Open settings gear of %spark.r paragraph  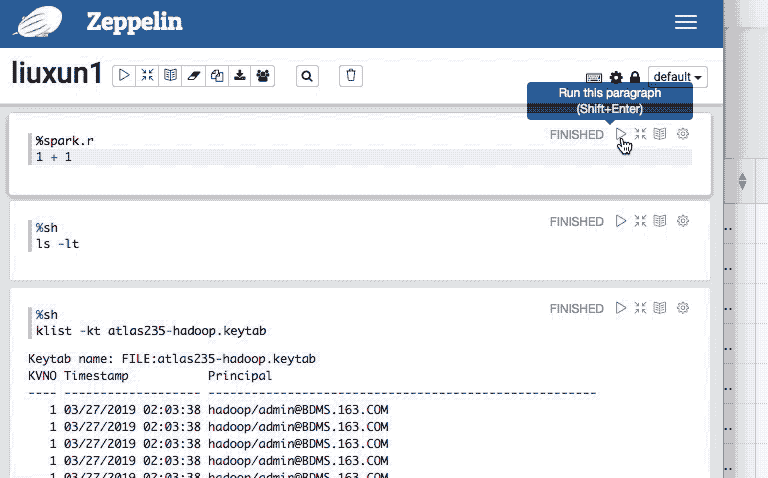click(683, 134)
